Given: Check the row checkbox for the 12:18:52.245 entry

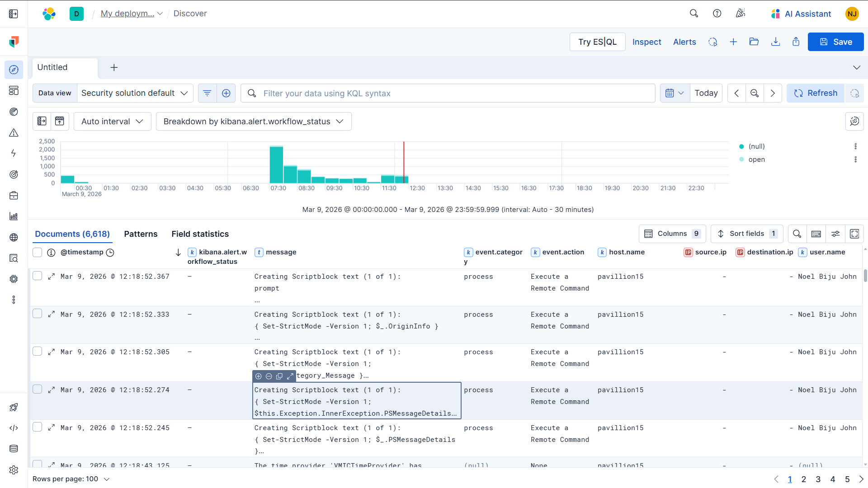Looking at the screenshot, I should [37, 427].
